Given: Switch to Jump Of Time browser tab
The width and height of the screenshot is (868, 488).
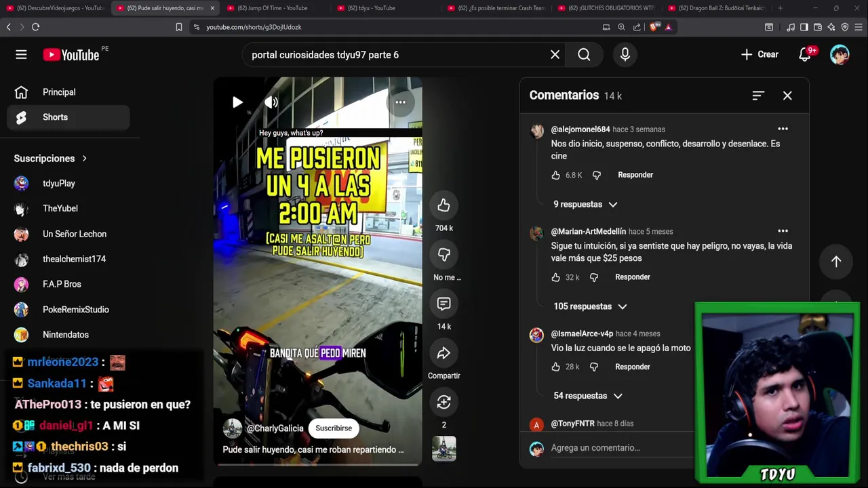Looking at the screenshot, I should point(271,8).
